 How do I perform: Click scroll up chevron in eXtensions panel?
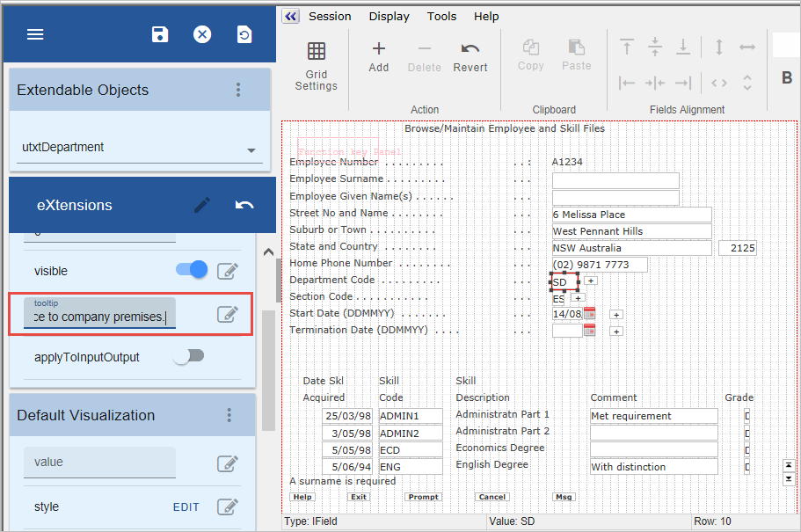268,252
